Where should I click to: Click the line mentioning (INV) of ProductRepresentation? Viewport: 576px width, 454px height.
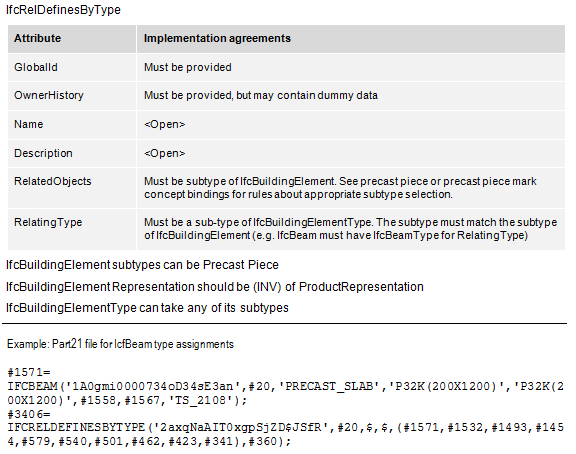(x=215, y=287)
